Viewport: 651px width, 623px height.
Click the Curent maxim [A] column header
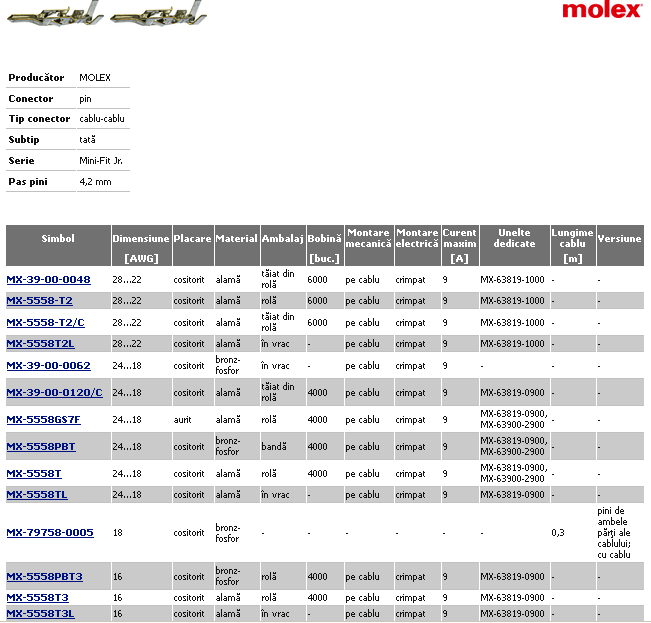click(460, 245)
